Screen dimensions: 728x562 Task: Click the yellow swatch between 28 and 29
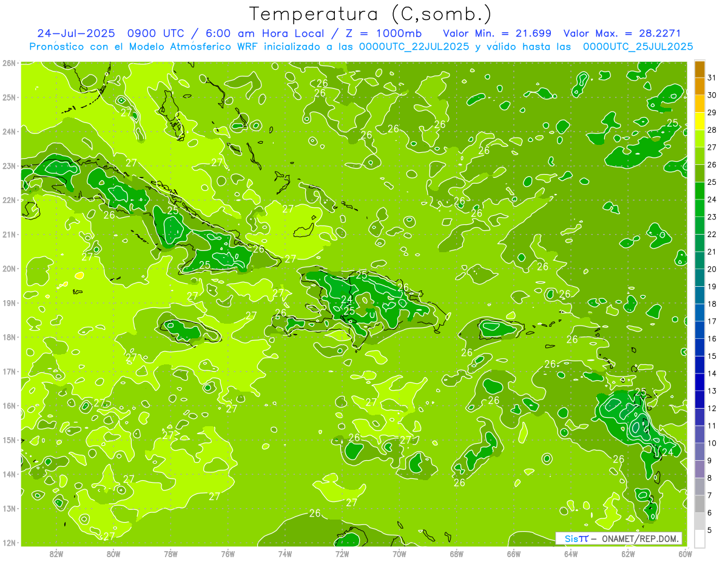[699, 121]
